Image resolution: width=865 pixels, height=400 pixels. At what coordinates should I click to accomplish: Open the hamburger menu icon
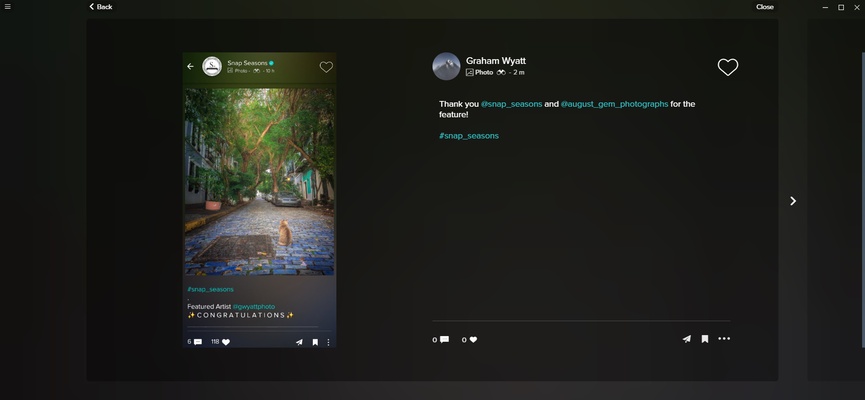click(8, 7)
